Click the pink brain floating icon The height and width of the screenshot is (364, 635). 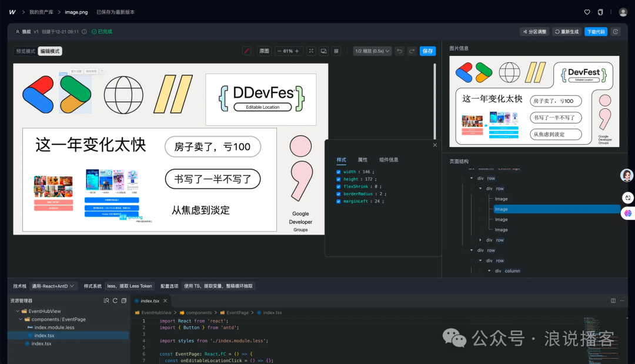tap(628, 213)
